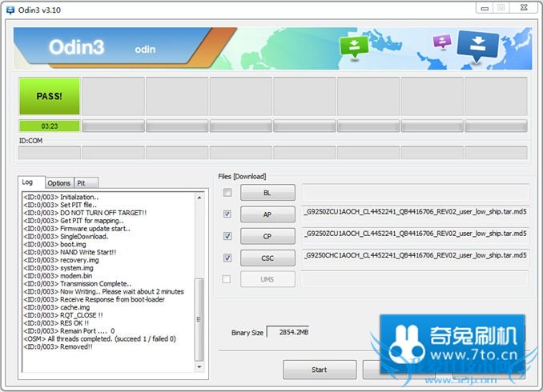Click the first ID:COM port box
Screen dimensions: 543x392
click(x=50, y=153)
